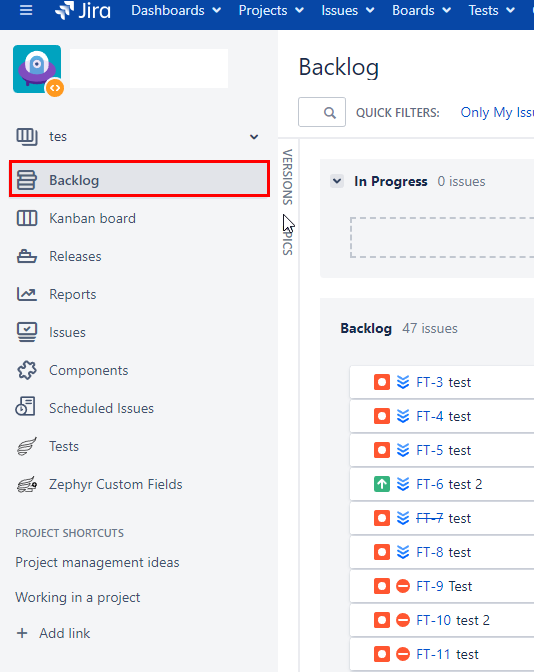Click the board icon next to 'tes'
The width and height of the screenshot is (534, 672).
[x=27, y=137]
